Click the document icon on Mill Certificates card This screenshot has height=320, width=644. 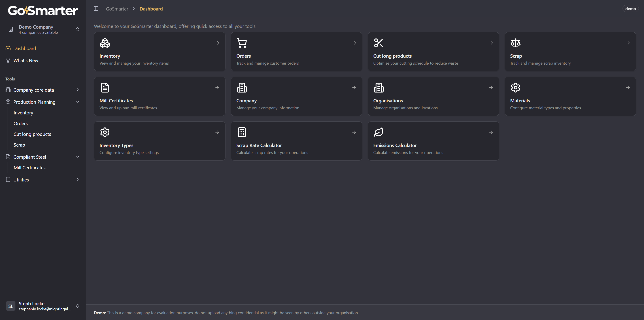[x=105, y=88]
